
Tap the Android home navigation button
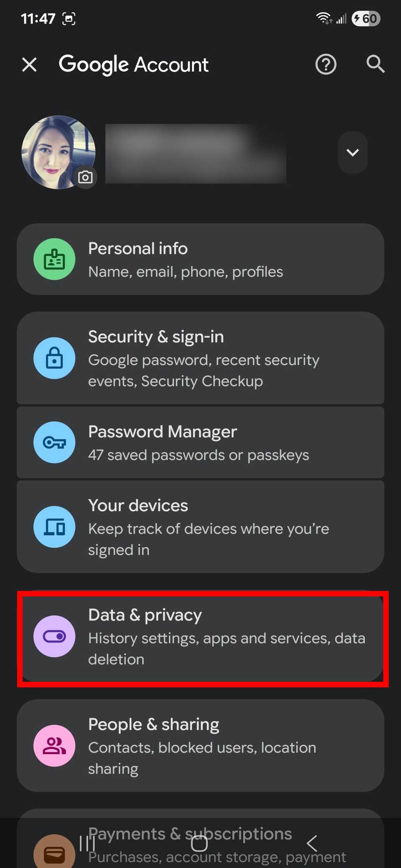click(199, 843)
